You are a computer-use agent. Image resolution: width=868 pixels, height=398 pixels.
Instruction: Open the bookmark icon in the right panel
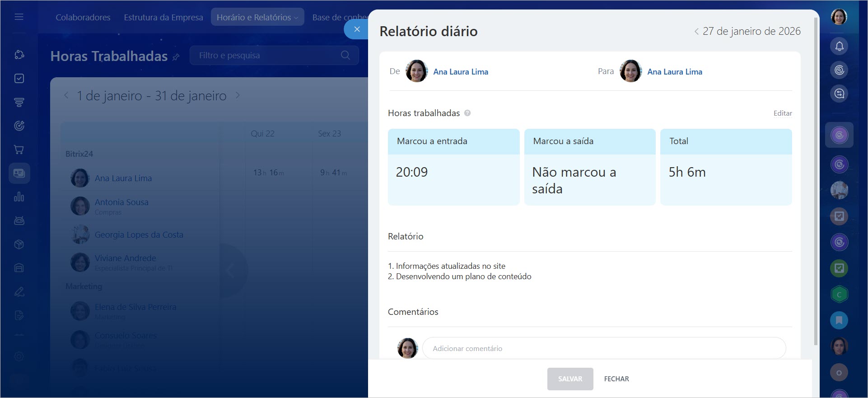coord(839,320)
